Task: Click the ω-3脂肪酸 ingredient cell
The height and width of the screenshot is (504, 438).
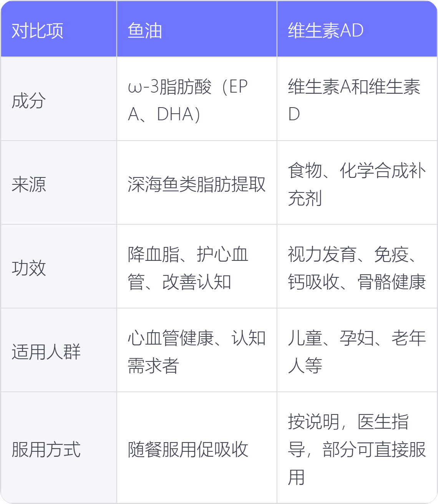Action: click(x=197, y=99)
